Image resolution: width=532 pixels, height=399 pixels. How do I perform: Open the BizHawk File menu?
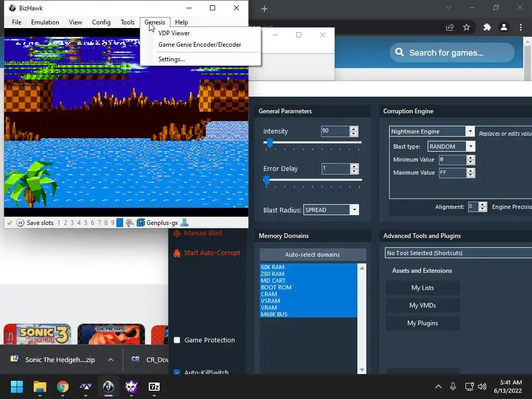click(x=16, y=22)
